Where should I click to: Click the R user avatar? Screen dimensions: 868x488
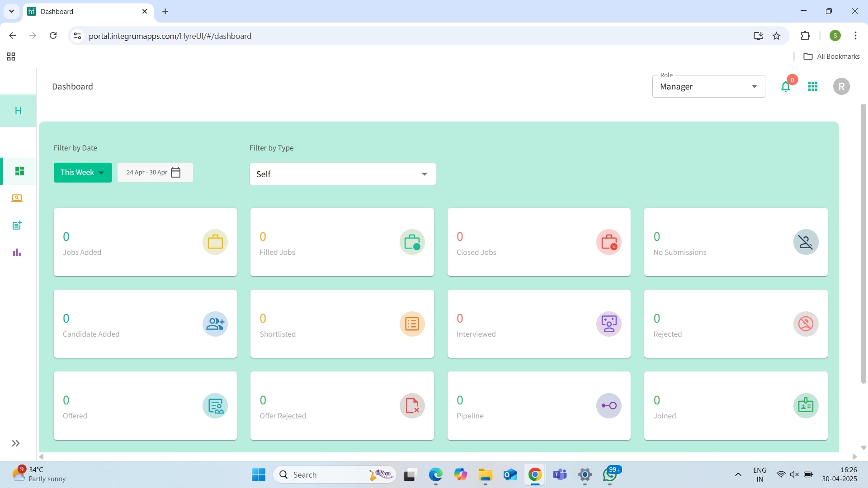[x=841, y=86]
